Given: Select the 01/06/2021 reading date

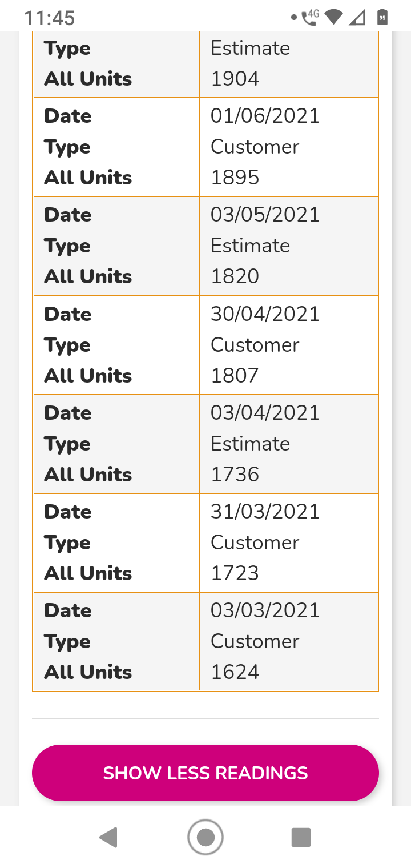Looking at the screenshot, I should 265,116.
